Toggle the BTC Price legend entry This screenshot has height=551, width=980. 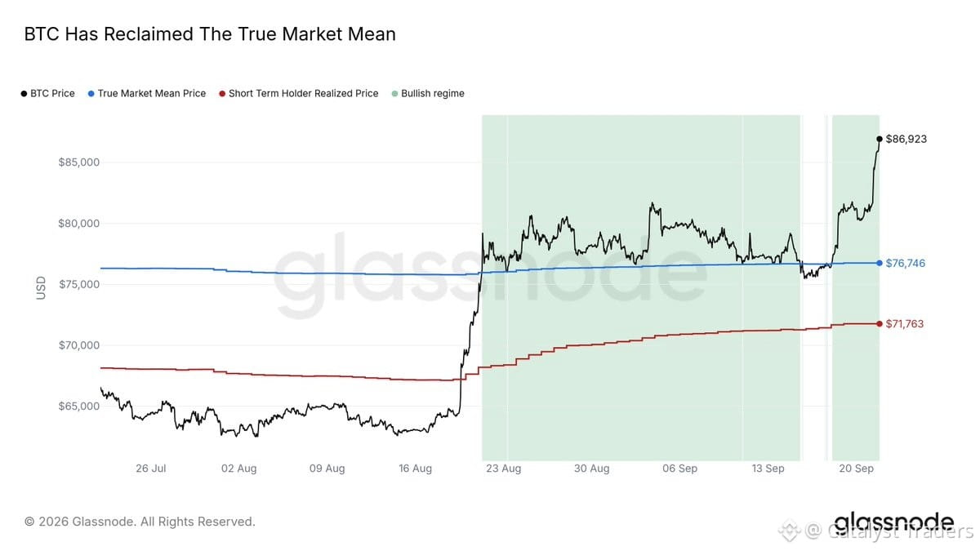coord(48,93)
